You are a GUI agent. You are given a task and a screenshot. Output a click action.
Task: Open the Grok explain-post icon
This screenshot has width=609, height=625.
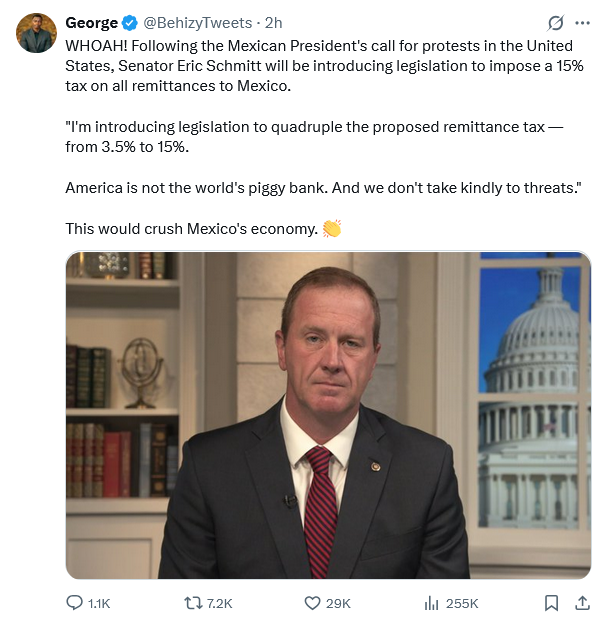coord(556,22)
